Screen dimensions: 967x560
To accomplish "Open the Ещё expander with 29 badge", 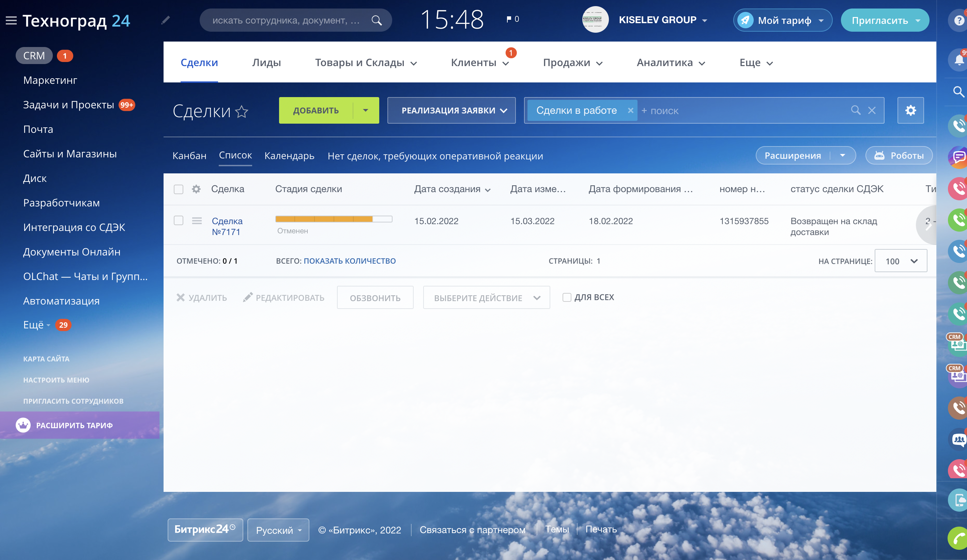I will (37, 325).
